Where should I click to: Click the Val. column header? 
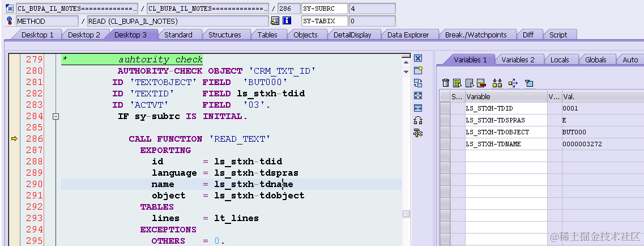[603, 96]
